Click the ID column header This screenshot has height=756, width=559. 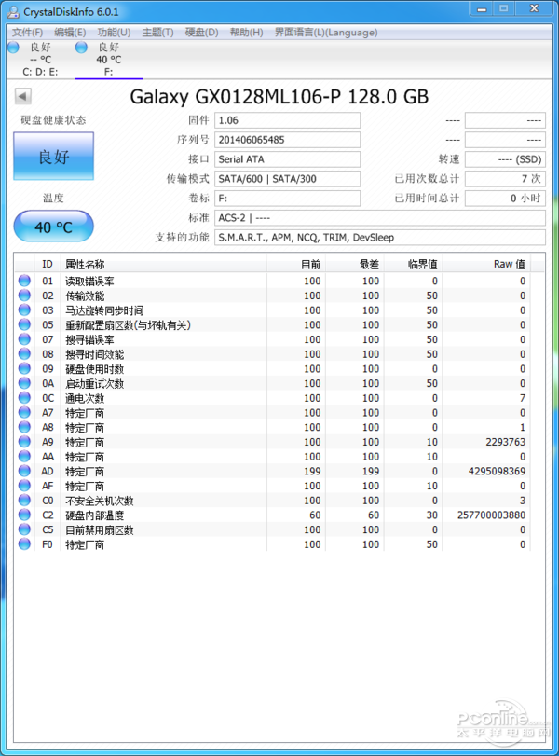pos(48,264)
